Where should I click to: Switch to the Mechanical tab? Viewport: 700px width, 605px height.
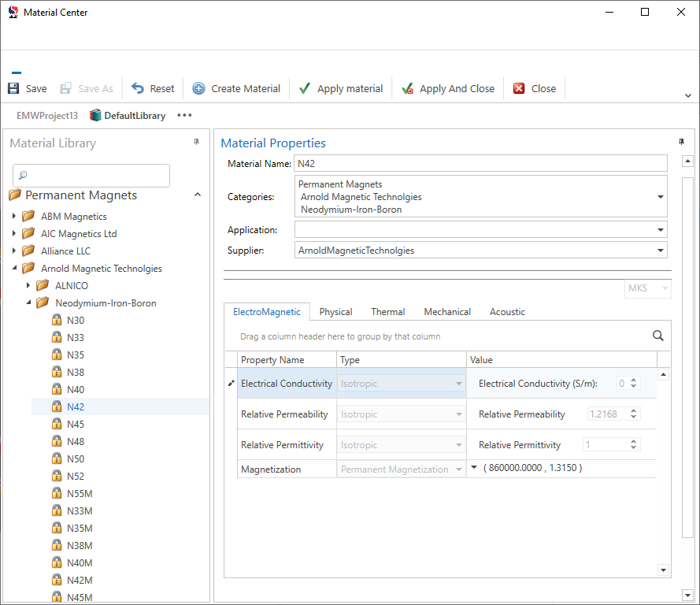point(447,312)
